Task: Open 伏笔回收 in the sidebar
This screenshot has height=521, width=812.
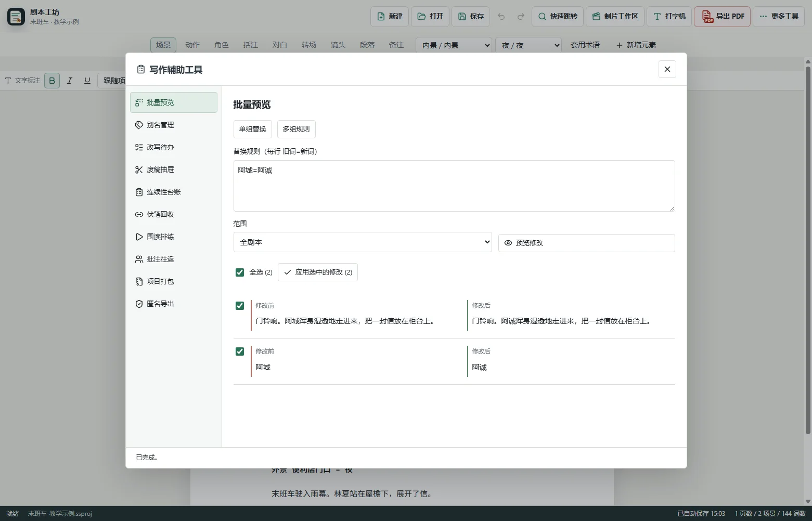Action: (174, 214)
